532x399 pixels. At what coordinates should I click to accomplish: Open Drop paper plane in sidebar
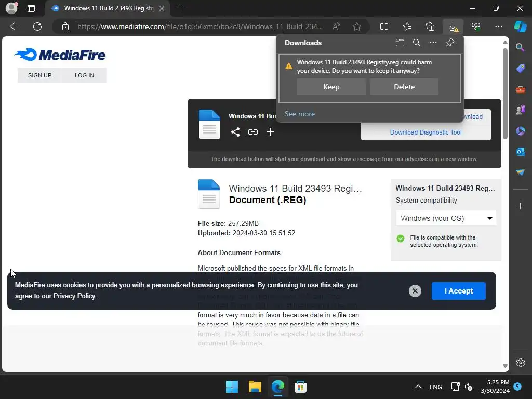(x=520, y=172)
